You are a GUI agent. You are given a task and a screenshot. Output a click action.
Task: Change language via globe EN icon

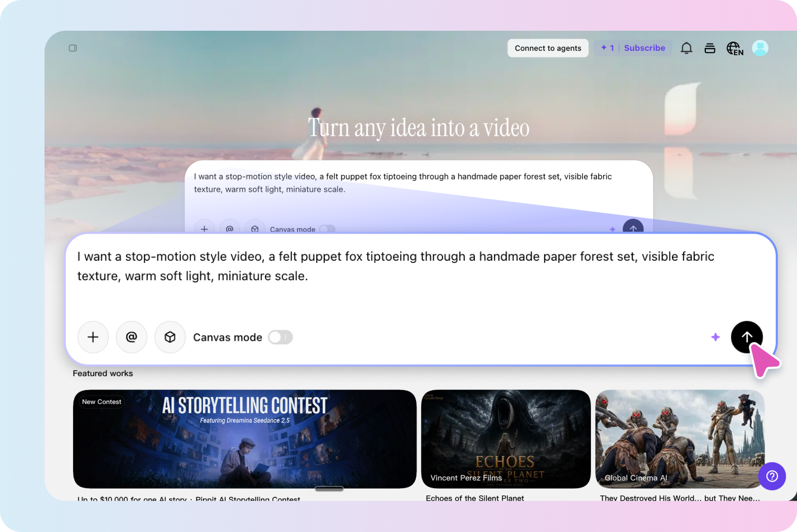tap(734, 48)
